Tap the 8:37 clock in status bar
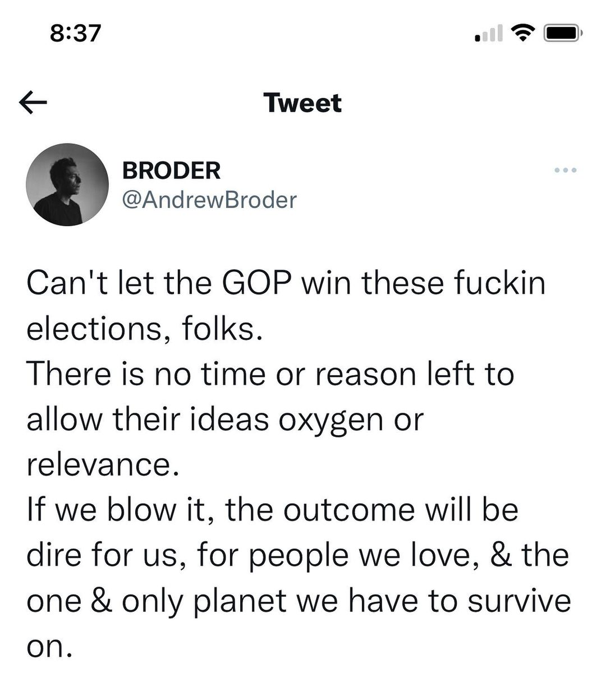The width and height of the screenshot is (606, 700). [x=76, y=34]
